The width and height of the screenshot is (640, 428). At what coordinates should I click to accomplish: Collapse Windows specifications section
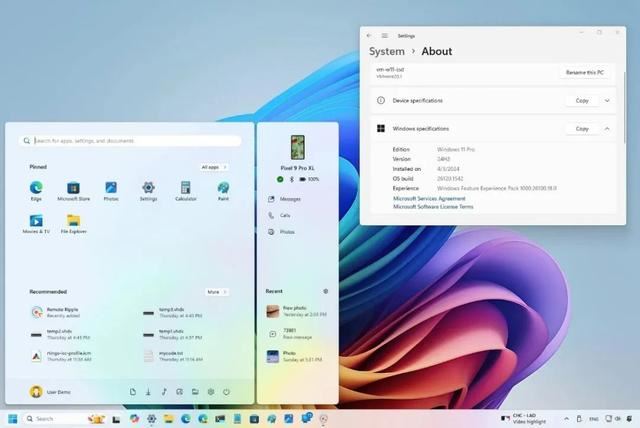pos(607,129)
